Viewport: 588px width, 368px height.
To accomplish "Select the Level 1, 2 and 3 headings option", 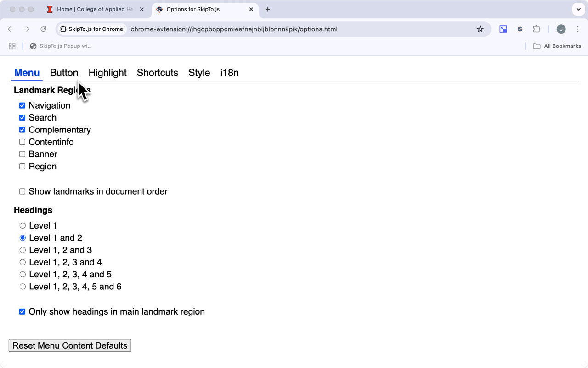I will tap(23, 250).
